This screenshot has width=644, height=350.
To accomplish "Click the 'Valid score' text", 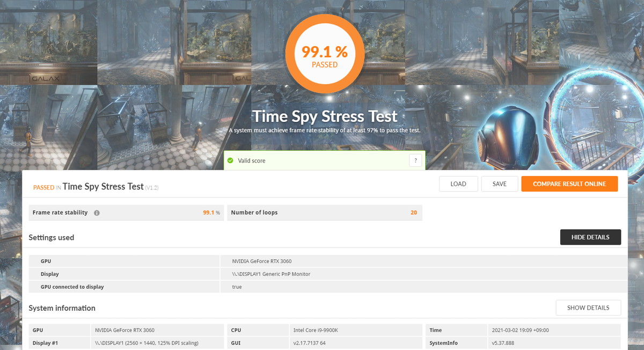I will pos(252,161).
